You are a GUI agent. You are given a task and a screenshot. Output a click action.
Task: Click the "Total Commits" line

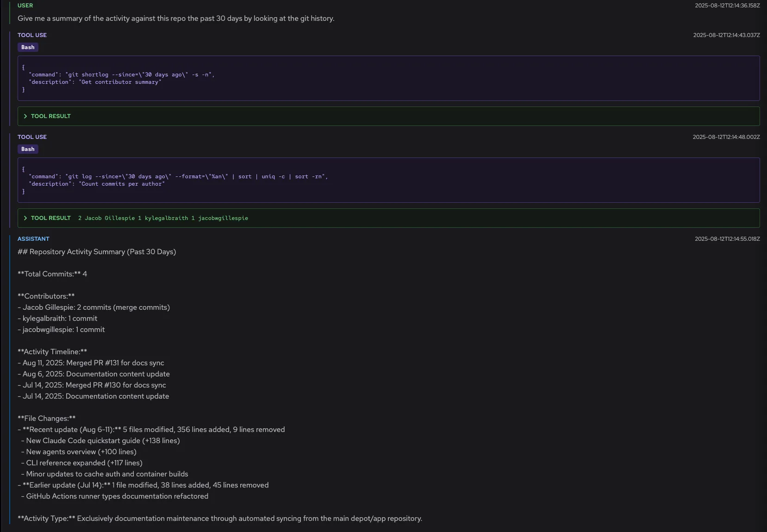(x=52, y=274)
